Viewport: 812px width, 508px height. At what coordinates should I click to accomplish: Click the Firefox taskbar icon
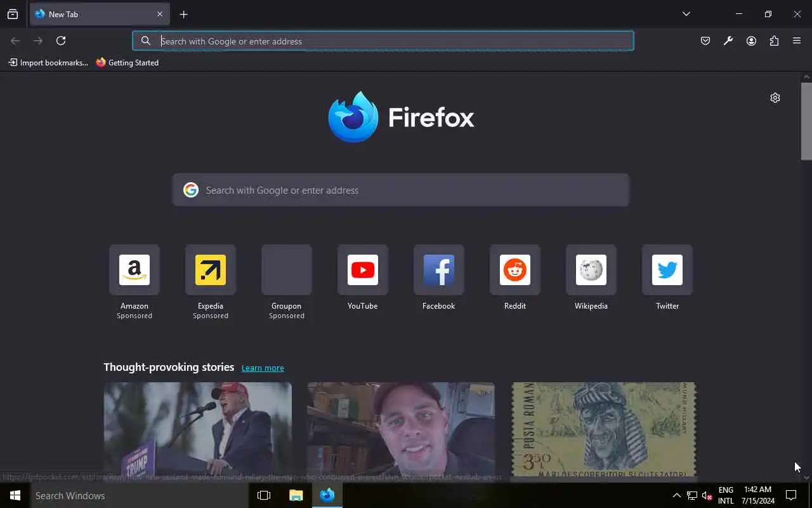pos(327,495)
